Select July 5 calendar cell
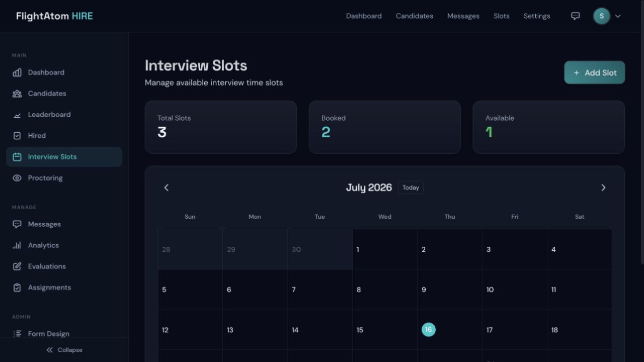The height and width of the screenshot is (362, 644). [190, 290]
